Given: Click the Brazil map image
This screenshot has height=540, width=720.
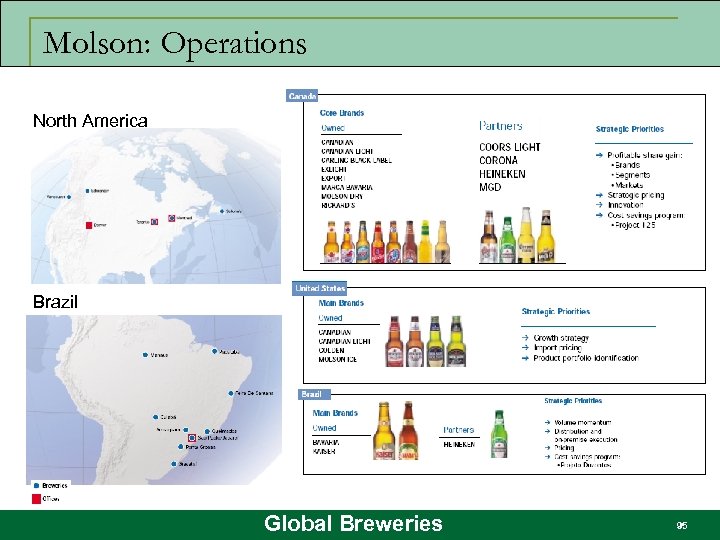Looking at the screenshot, I should (x=154, y=399).
